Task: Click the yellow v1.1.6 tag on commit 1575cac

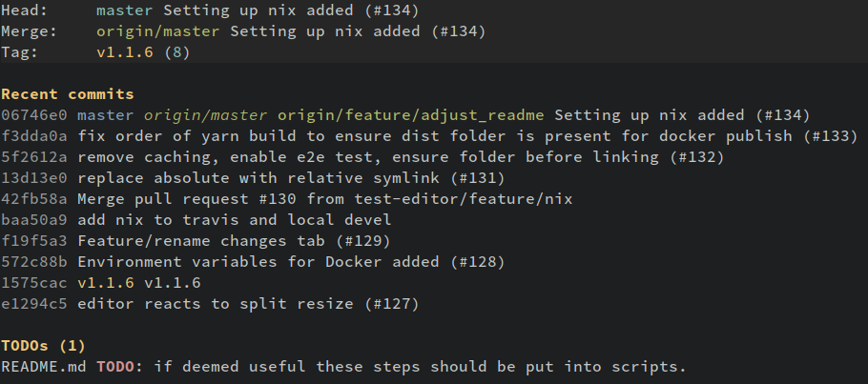Action: 106,283
